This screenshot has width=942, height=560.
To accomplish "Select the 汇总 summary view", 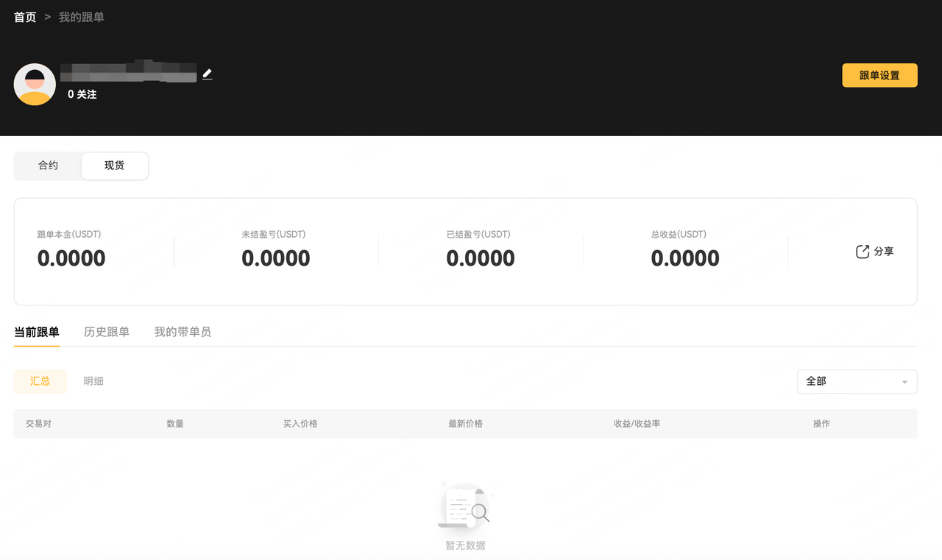I will 40,381.
